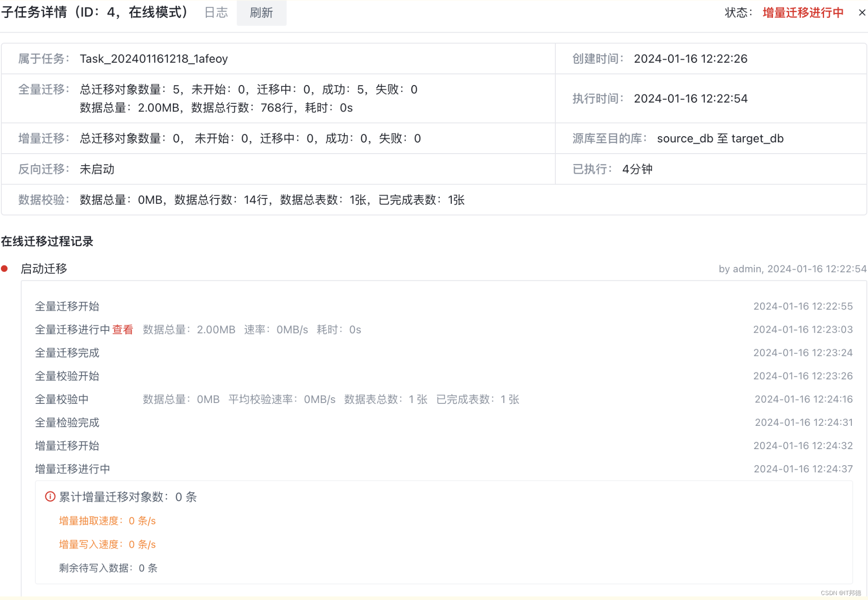Viewport: 868px width, 600px height.
Task: Click title 子任务详情 (ID: 4, 在线模式)
Action: (x=96, y=12)
